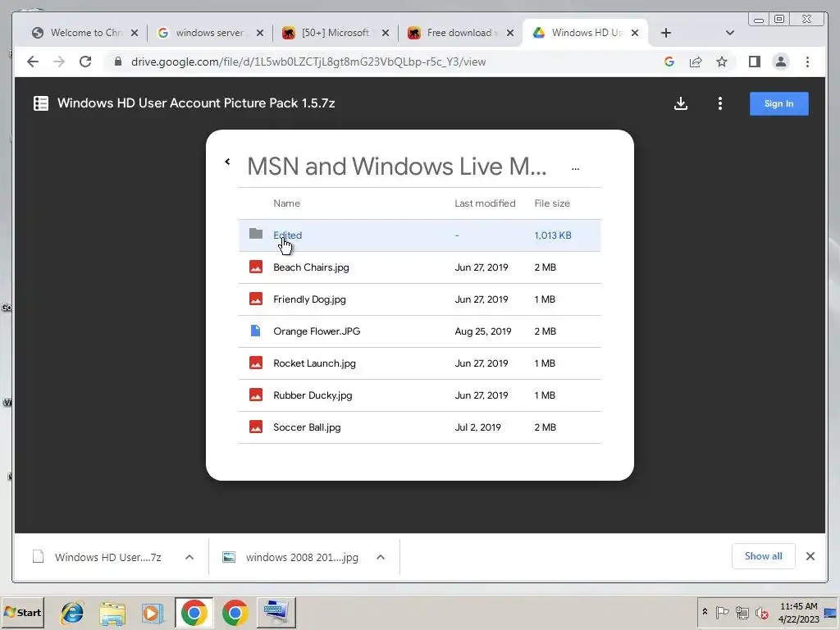Click the on-screen keyboard taskbar icon

276,612
